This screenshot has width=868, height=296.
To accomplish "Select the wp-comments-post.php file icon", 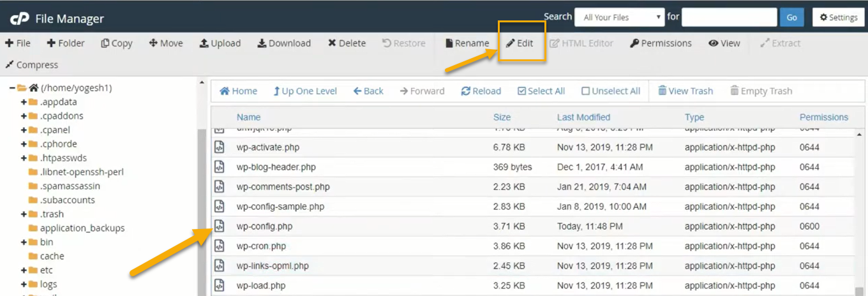I will click(219, 187).
